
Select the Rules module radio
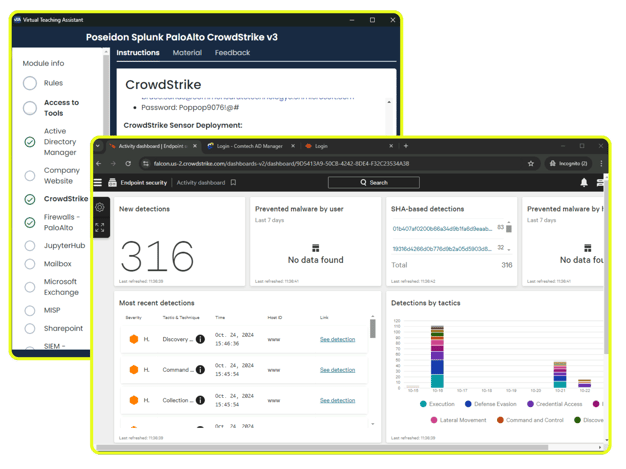pos(30,83)
